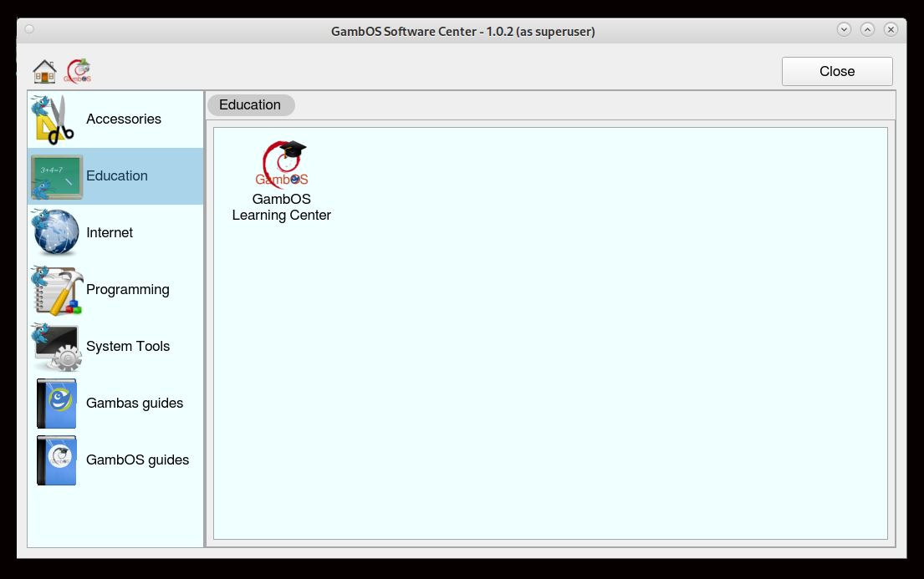Click the GambOS logo toolbar icon
Screen dimensions: 924x579
coord(79,71)
